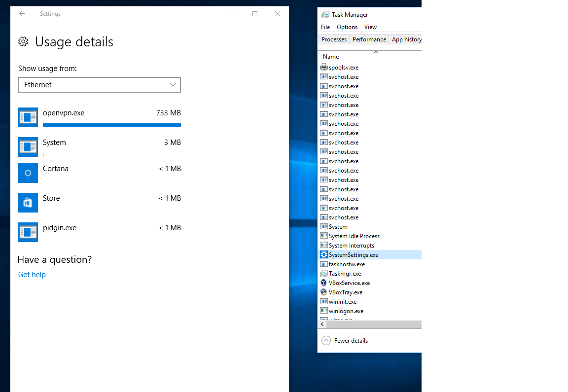Click the spoolsv.exe printer icon
The height and width of the screenshot is (392, 568).
point(323,68)
